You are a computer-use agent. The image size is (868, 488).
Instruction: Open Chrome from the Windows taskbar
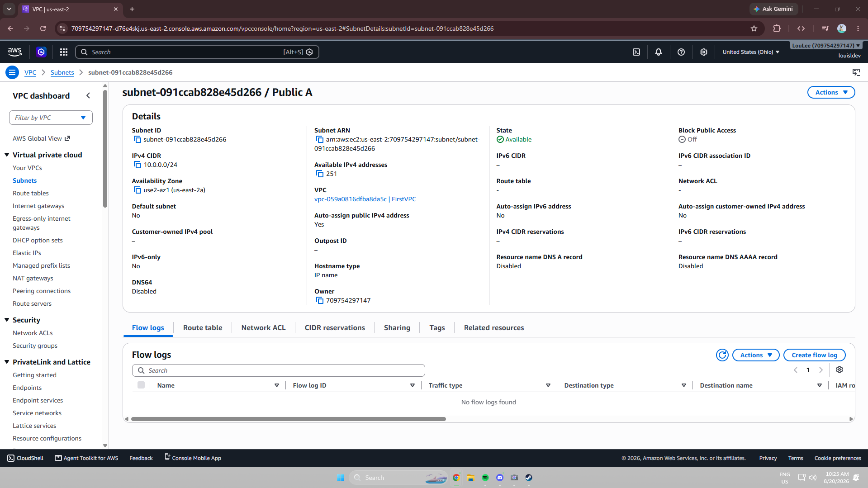coord(456,478)
